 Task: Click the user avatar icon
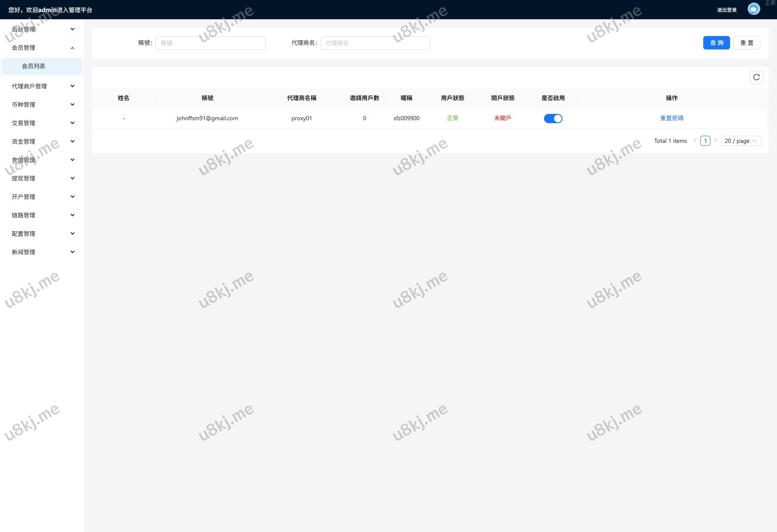[754, 9]
